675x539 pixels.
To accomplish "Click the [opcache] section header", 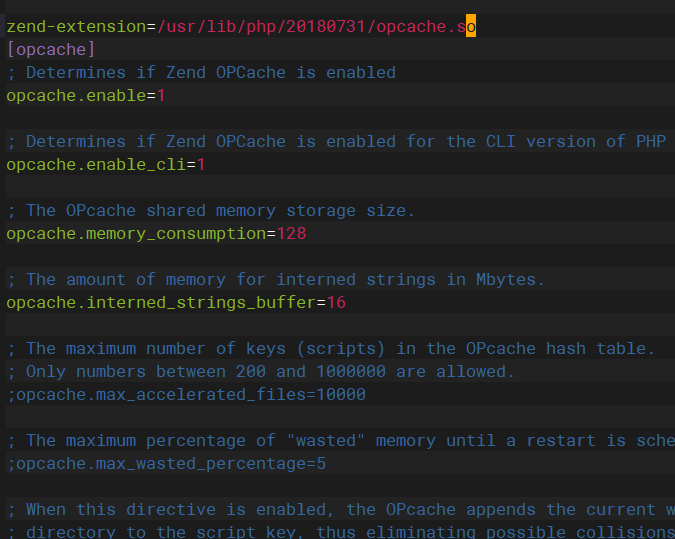I will tap(51, 50).
